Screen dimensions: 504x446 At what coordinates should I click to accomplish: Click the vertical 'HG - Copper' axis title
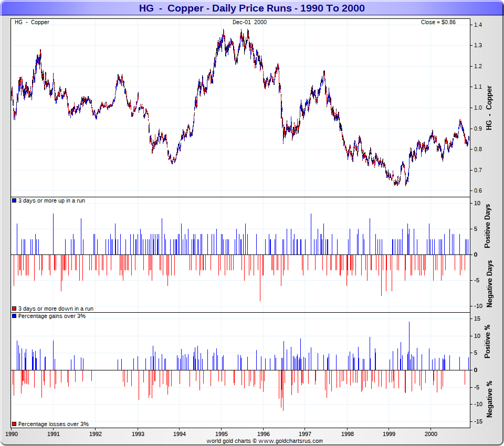[x=489, y=108]
